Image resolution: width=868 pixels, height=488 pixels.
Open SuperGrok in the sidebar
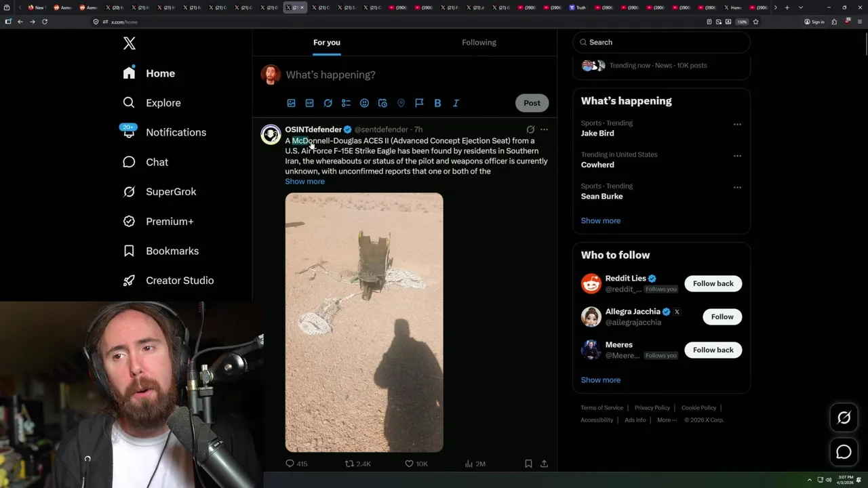159,192
